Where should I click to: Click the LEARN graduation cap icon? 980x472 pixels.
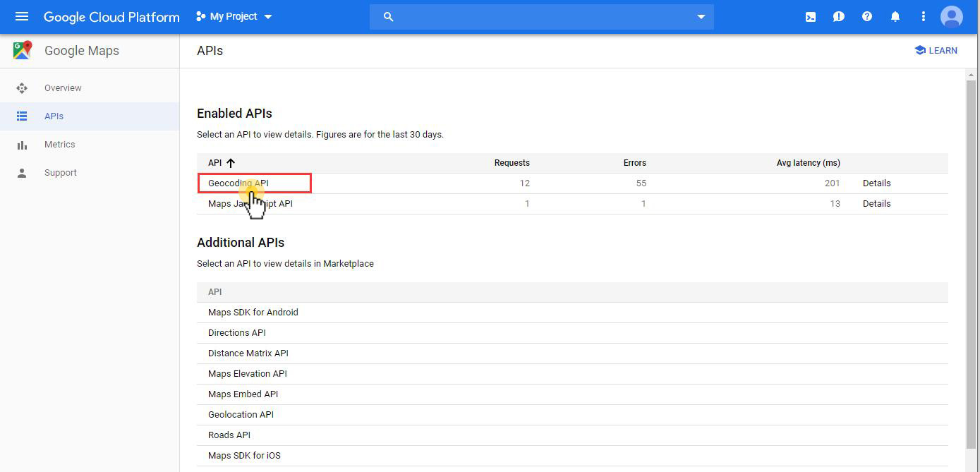point(920,50)
